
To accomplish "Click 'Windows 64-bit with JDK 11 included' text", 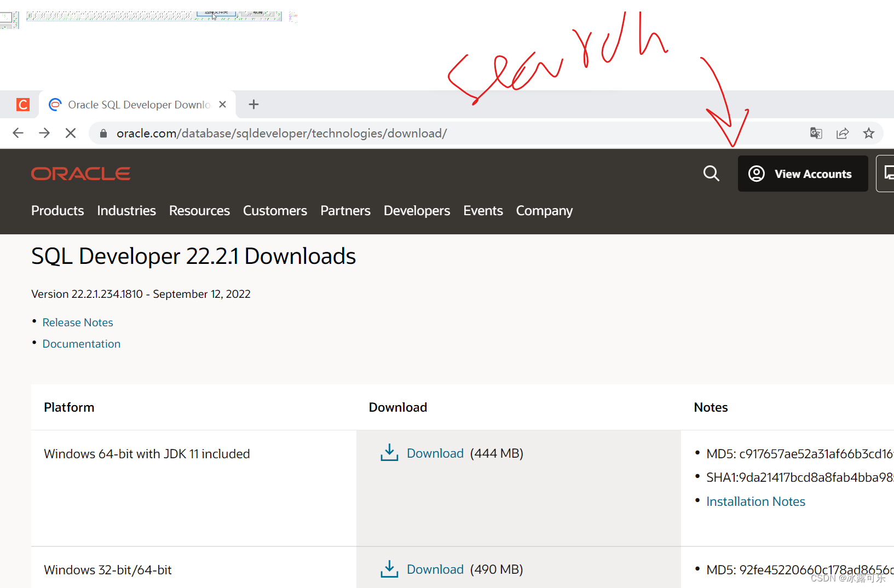I will pyautogui.click(x=147, y=454).
